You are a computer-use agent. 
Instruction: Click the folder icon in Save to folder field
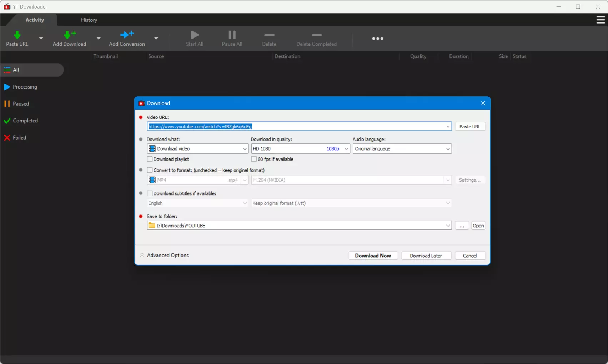[x=152, y=226]
